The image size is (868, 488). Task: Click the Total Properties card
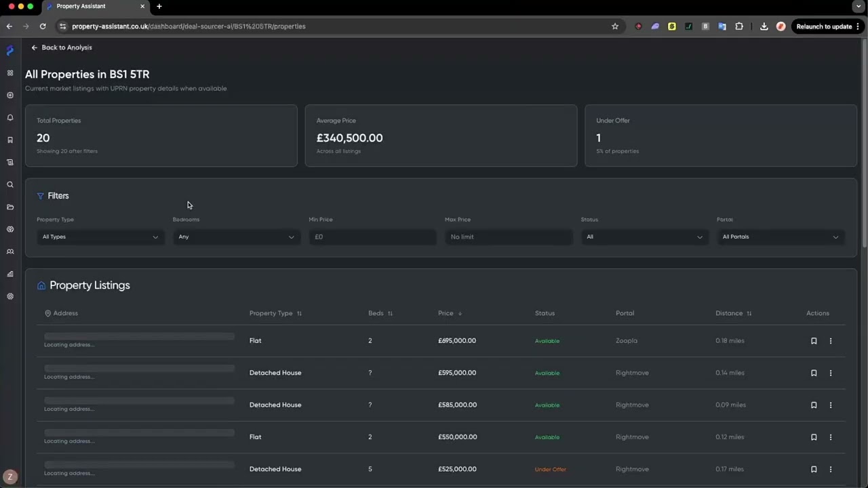161,136
